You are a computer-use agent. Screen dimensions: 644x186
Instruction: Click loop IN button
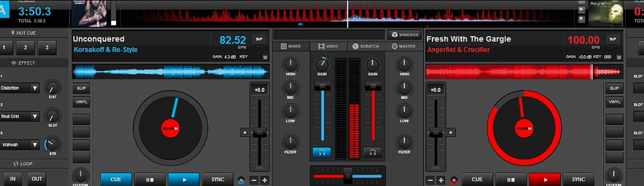click(x=13, y=179)
